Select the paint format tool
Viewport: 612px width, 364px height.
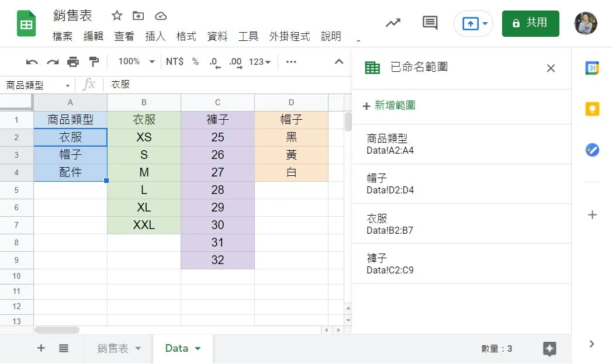pyautogui.click(x=94, y=62)
